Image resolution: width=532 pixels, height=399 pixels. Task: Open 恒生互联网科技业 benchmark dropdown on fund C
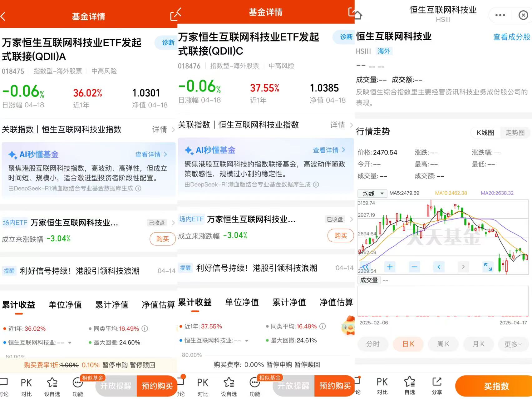click(247, 340)
